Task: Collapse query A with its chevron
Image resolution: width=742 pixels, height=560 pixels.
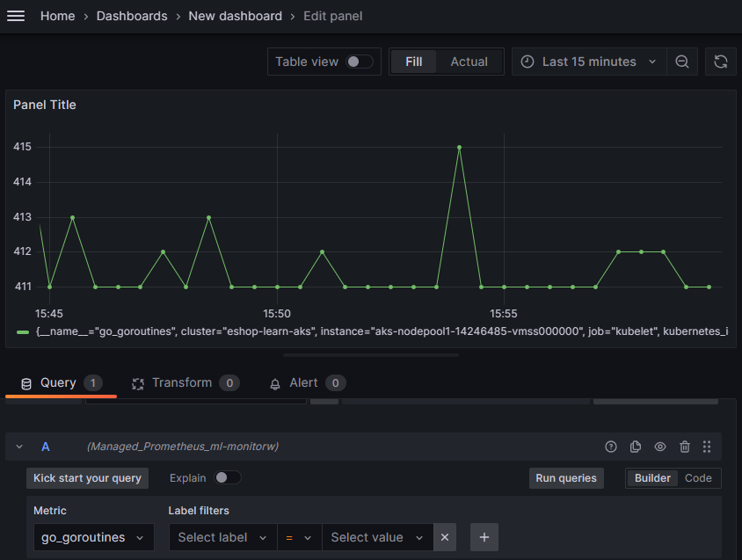Action: pos(19,447)
